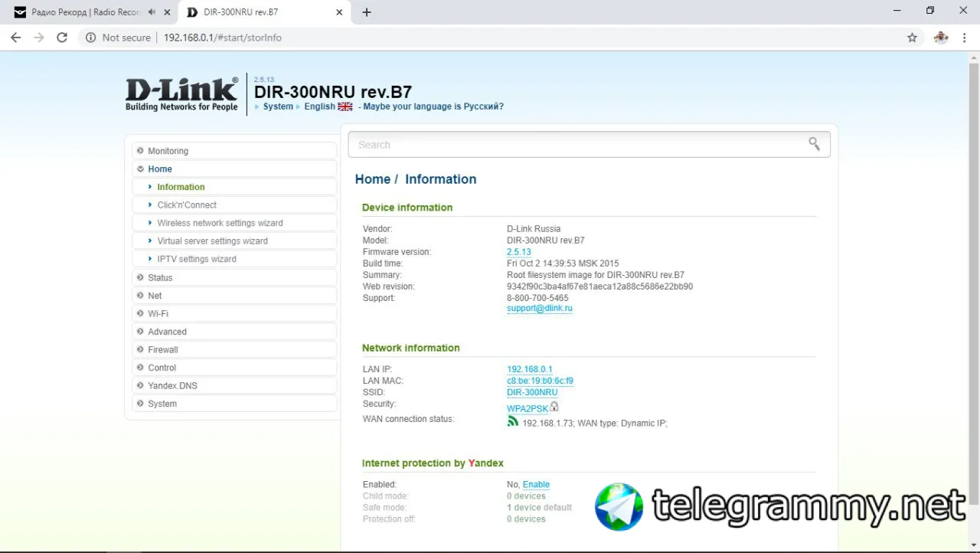Click the WPA2PSK security link
Image resolution: width=980 pixels, height=553 pixels.
(x=528, y=409)
